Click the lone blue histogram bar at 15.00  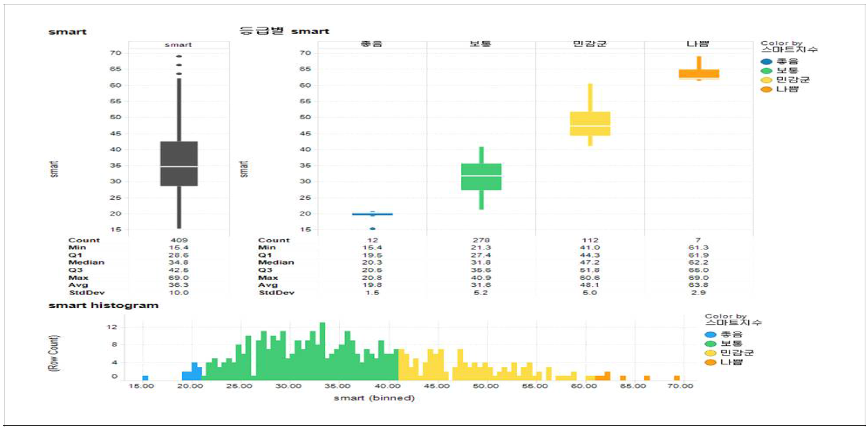[x=145, y=378]
